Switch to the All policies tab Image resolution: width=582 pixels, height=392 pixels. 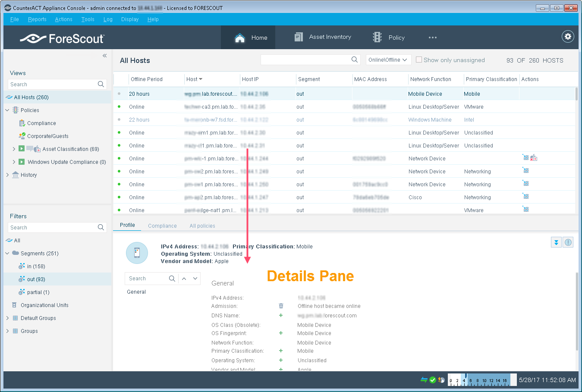202,226
